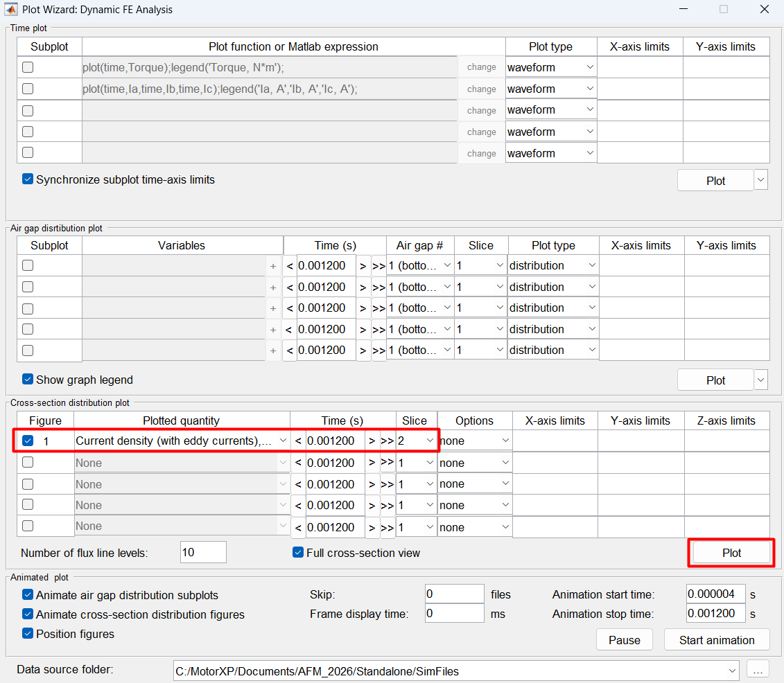Open distribution plot type in first air gap row
784x683 pixels.
point(553,266)
